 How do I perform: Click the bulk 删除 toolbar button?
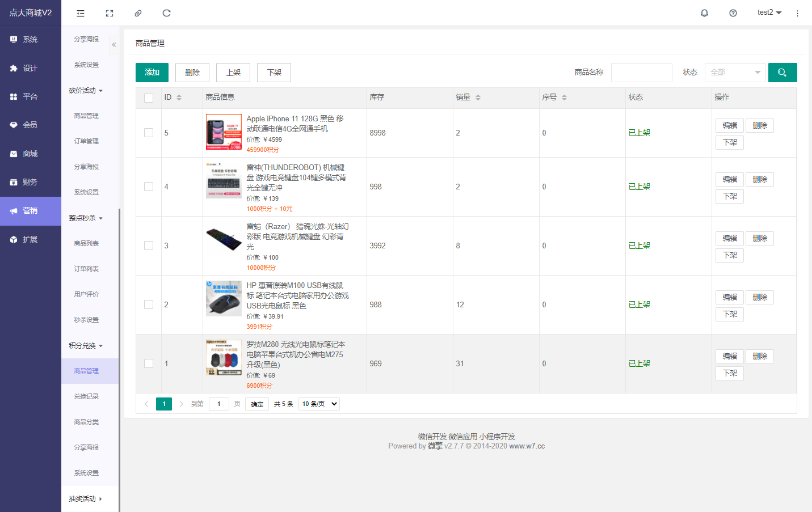192,73
